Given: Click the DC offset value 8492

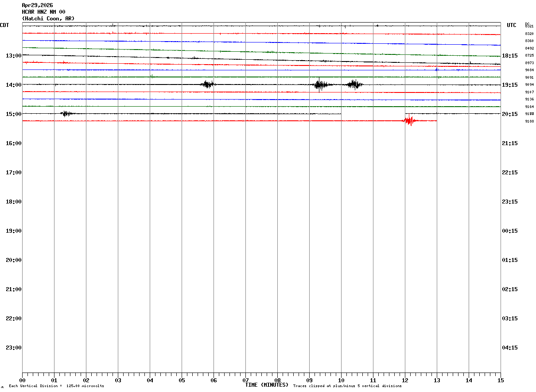Looking at the screenshot, I should pos(529,48).
